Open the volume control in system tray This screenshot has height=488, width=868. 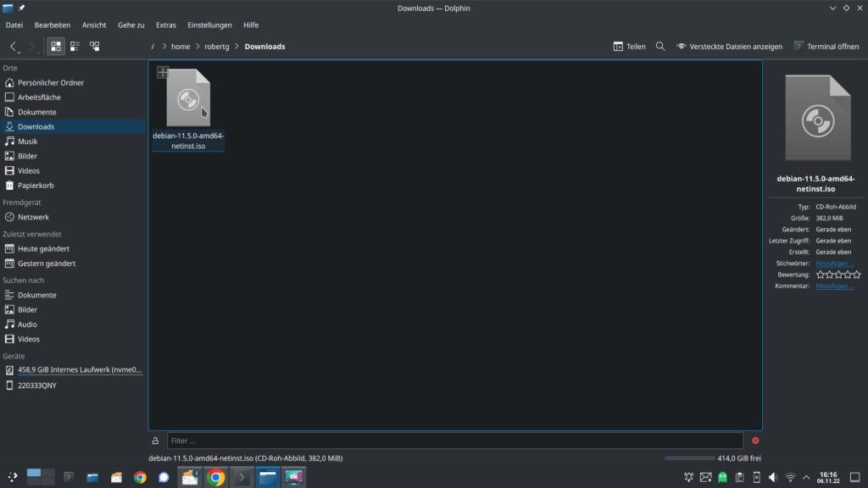click(x=773, y=477)
